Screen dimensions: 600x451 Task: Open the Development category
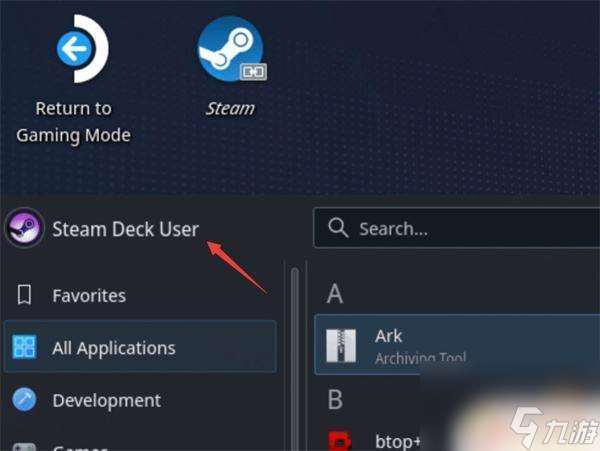pyautogui.click(x=140, y=400)
